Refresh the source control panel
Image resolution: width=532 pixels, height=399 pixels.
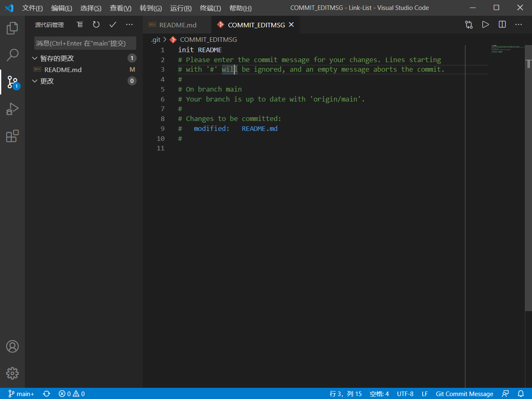[x=96, y=25]
